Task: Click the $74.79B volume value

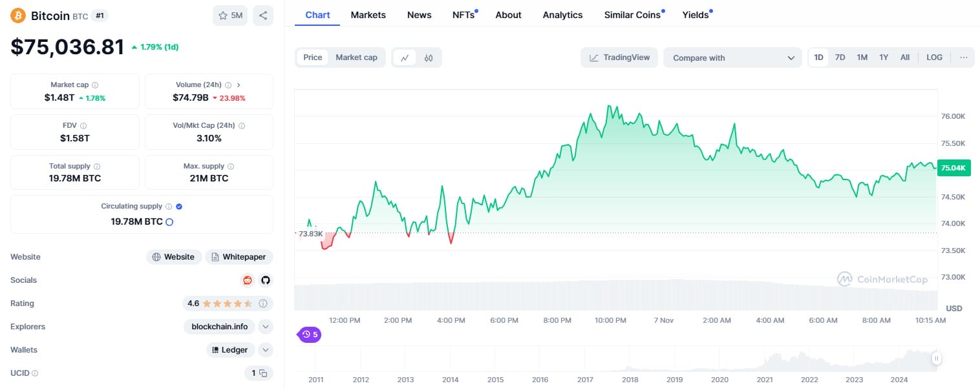Action: click(x=191, y=97)
